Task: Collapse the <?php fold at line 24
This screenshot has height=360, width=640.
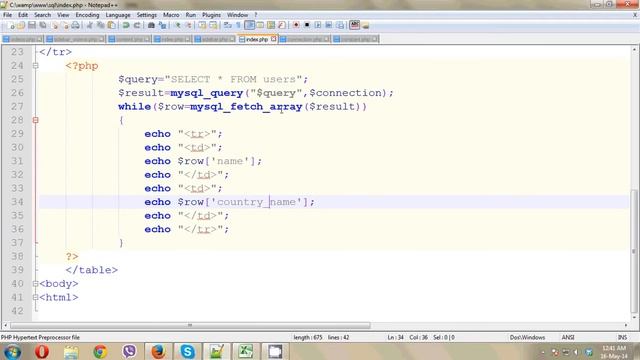Action: click(36, 66)
